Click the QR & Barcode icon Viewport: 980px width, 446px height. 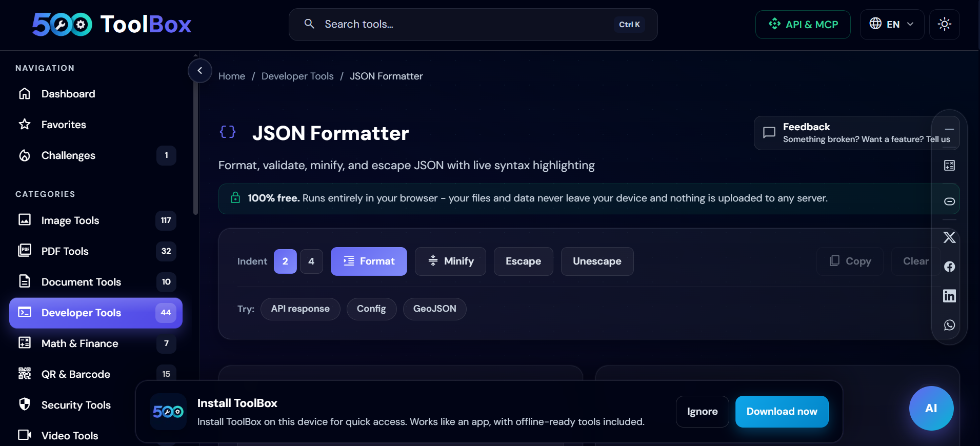pos(25,373)
